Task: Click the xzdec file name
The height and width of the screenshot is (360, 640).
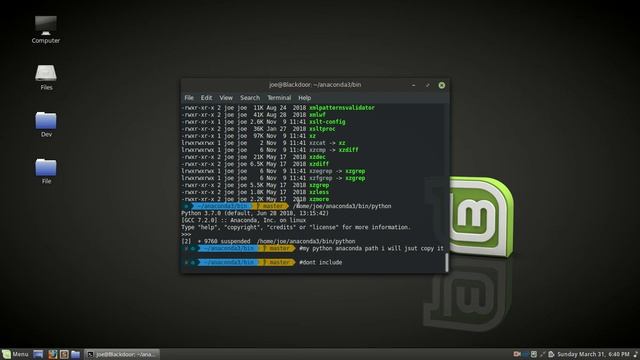Action: (317, 157)
